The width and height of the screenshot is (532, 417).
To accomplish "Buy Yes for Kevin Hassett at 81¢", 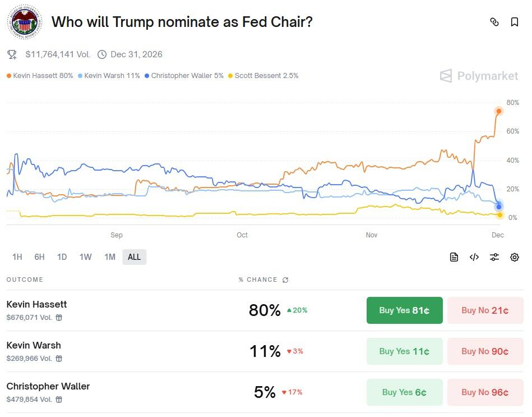I will click(x=404, y=310).
